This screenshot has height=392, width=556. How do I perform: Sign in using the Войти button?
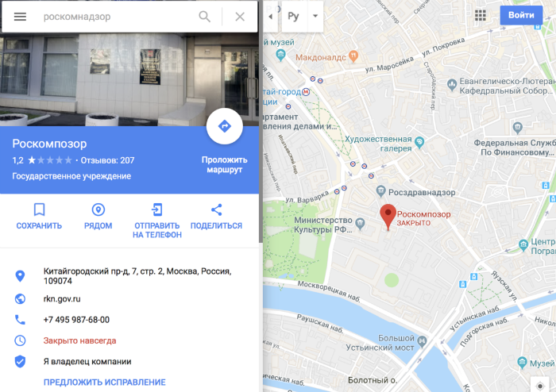521,15
